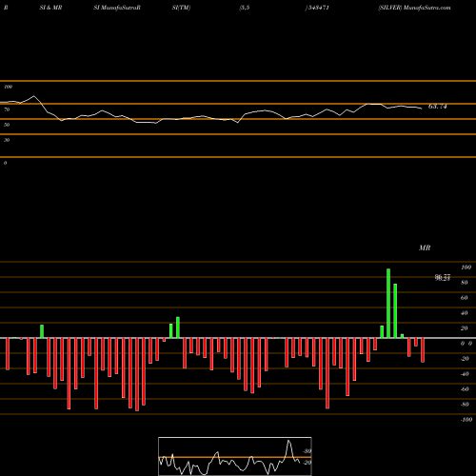476x476 pixels.
Task: Click the tallest green MR bar
Action: click(388, 304)
